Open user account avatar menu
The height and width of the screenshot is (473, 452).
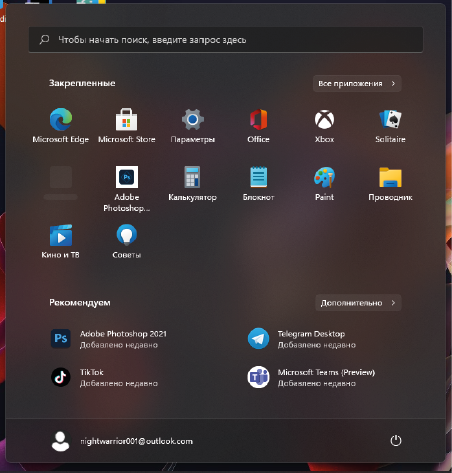60,441
